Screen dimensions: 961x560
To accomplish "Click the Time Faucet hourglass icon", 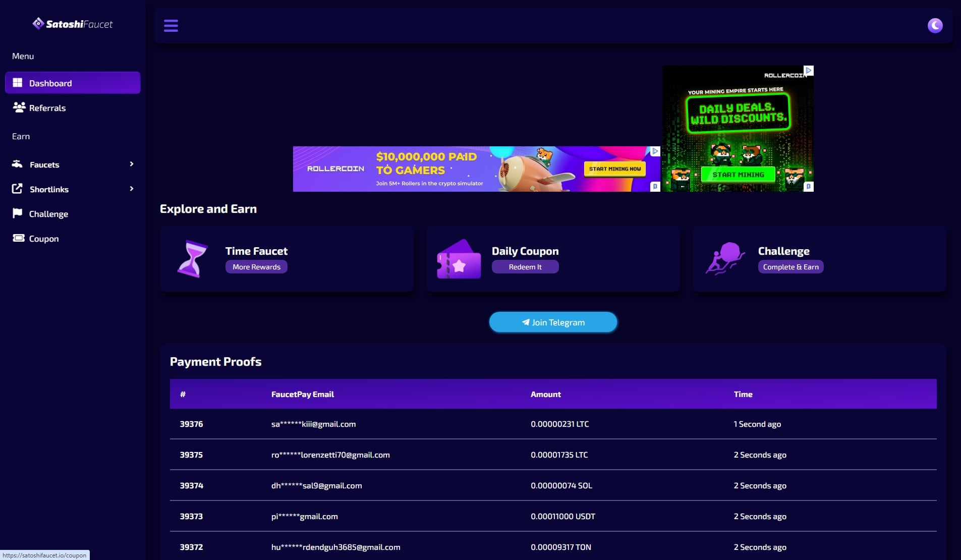I will (192, 258).
